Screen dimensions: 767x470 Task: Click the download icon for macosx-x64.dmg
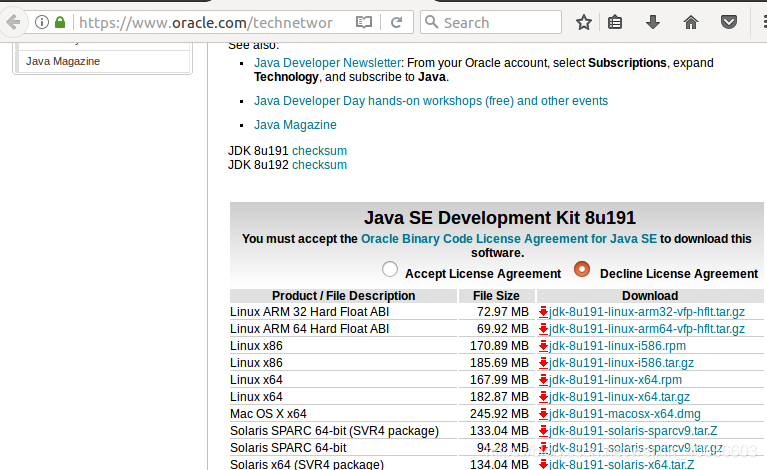pos(543,414)
